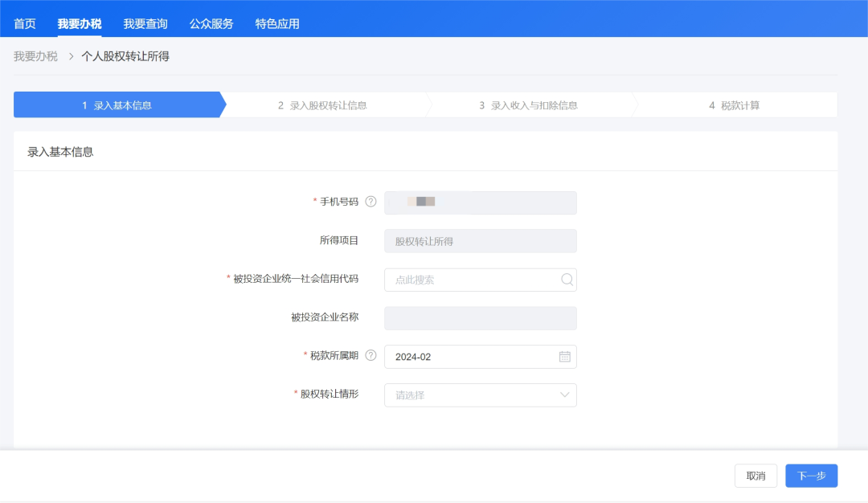Viewport: 868px width, 503px height.
Task: Switch to 我要查询 menu
Action: pos(145,23)
